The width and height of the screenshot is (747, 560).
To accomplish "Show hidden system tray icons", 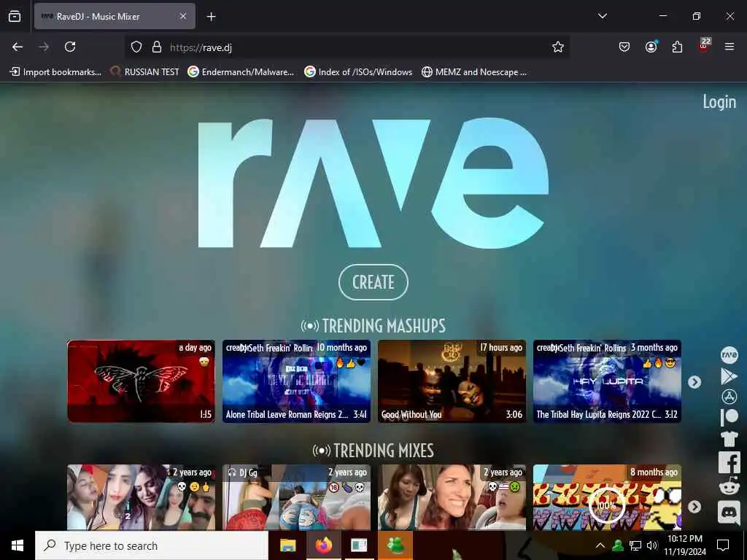I will click(600, 545).
